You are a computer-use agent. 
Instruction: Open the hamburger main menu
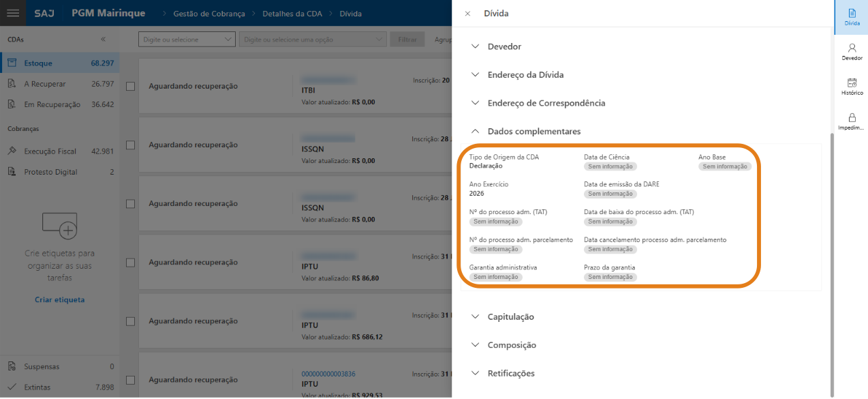pyautogui.click(x=13, y=13)
